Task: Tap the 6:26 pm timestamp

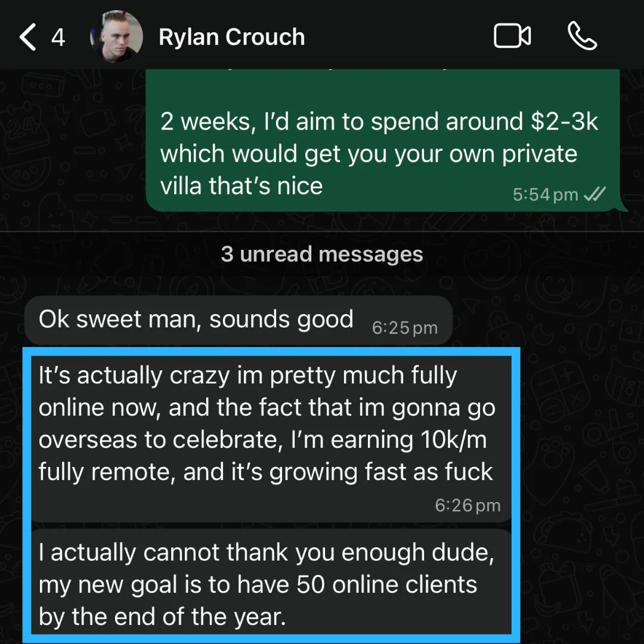Action: [x=468, y=505]
